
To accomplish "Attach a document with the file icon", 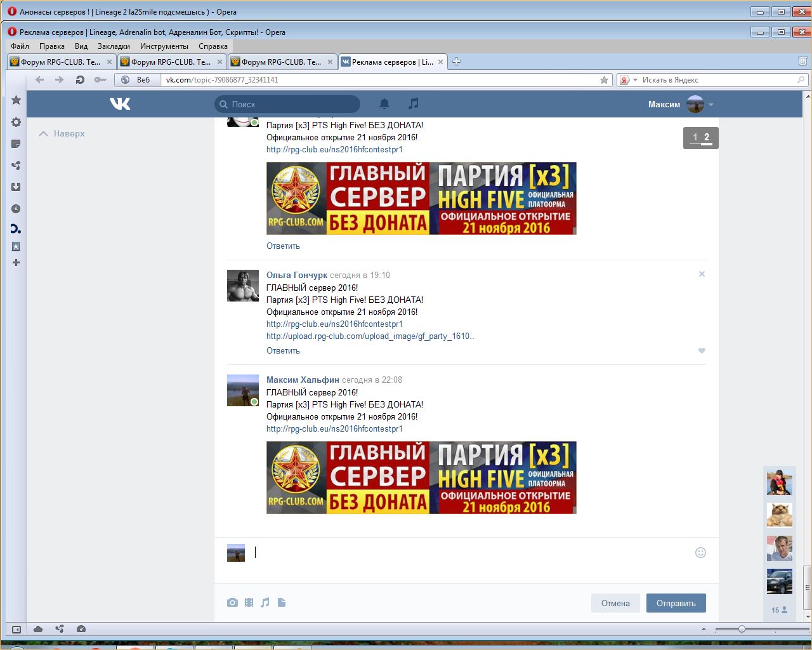I will (282, 602).
